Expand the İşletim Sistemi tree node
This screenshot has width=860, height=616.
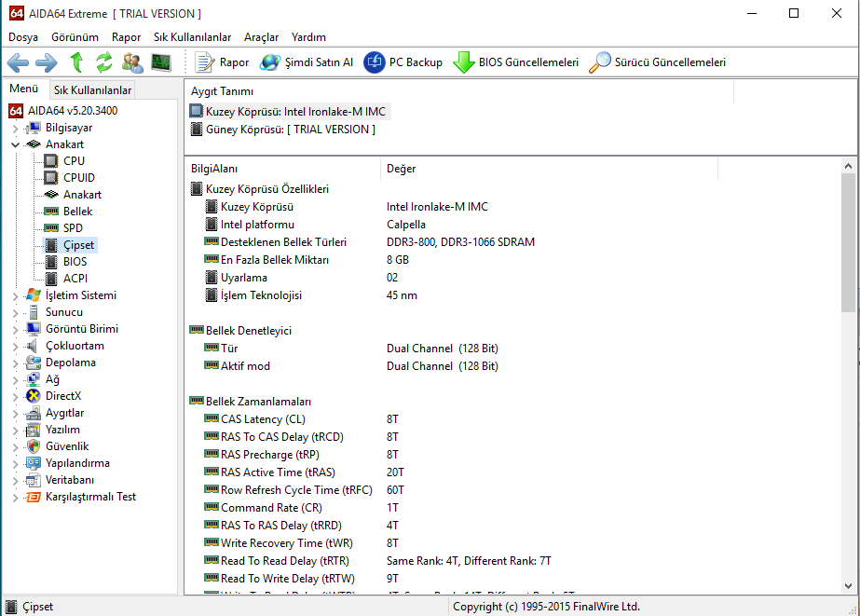15,295
